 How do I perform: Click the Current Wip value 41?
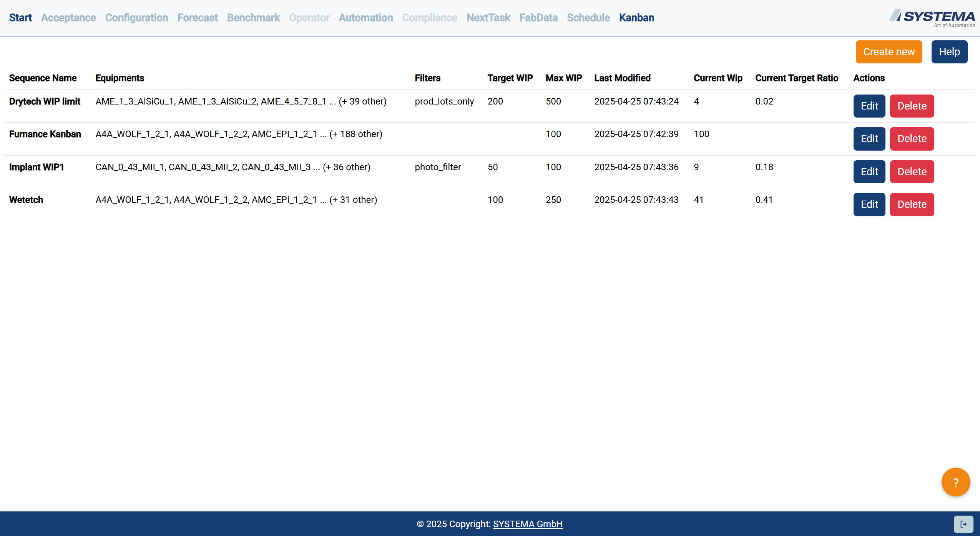pyautogui.click(x=699, y=200)
